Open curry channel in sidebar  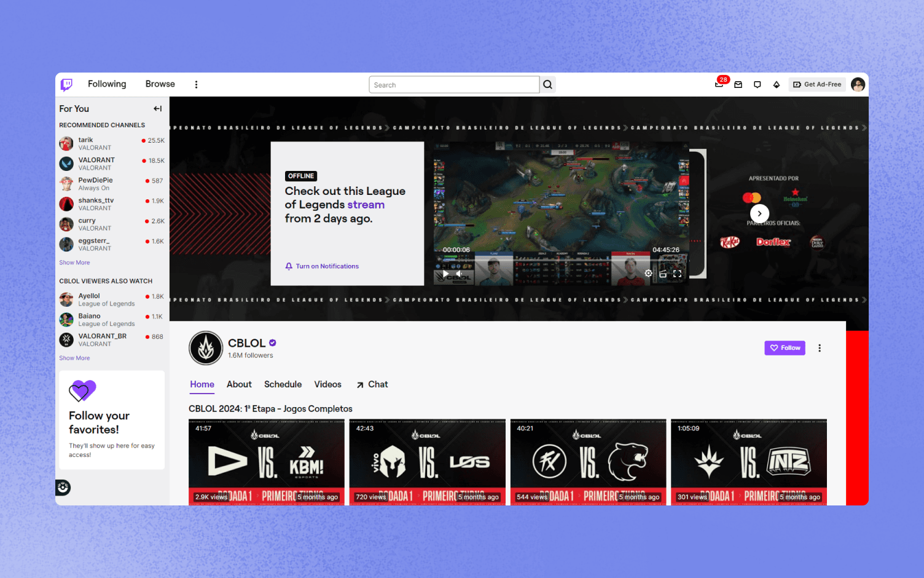[112, 224]
